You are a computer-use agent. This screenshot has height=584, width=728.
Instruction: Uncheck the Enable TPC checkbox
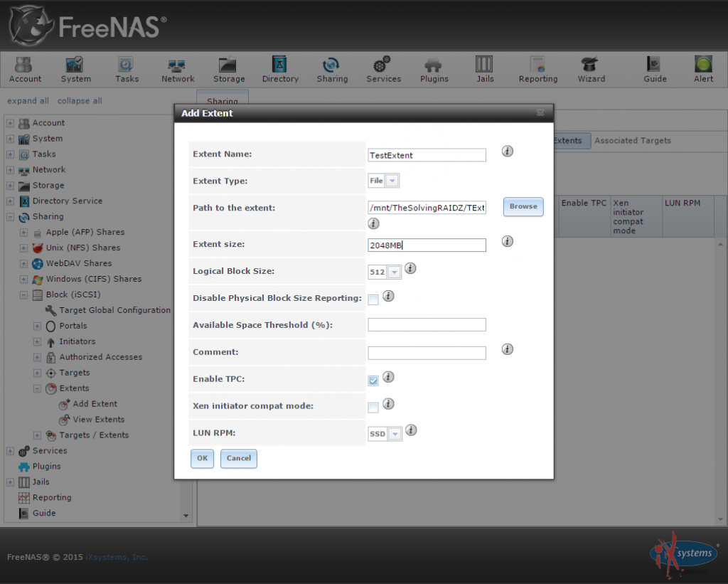click(373, 380)
